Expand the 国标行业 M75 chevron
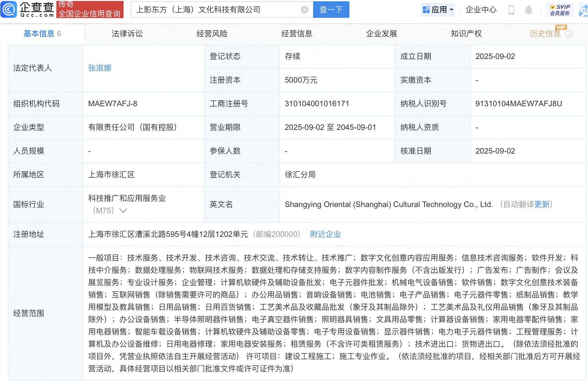This screenshot has height=381, width=588. click(x=123, y=211)
